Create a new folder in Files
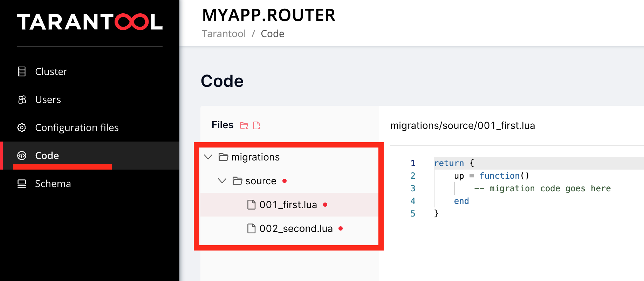 [244, 125]
